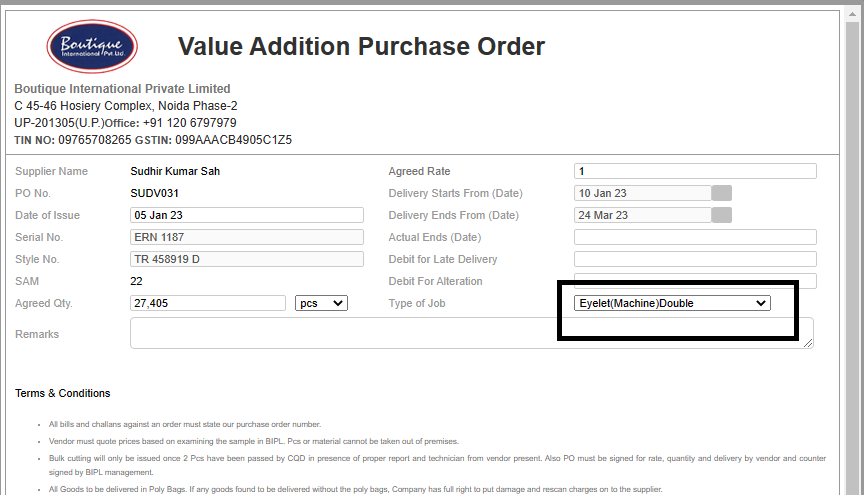864x495 pixels.
Task: Click the Delivery Ends From date field
Action: point(642,215)
